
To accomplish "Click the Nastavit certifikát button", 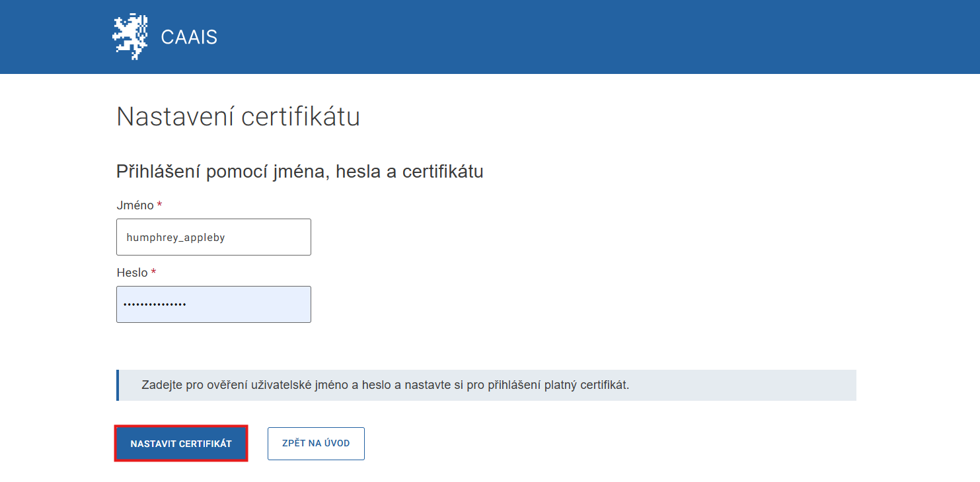I will tap(181, 444).
